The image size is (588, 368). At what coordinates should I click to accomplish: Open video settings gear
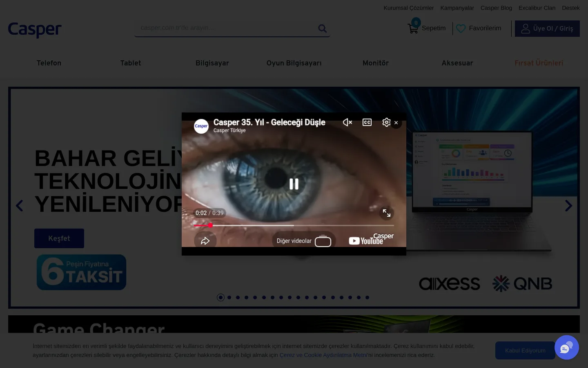[386, 122]
